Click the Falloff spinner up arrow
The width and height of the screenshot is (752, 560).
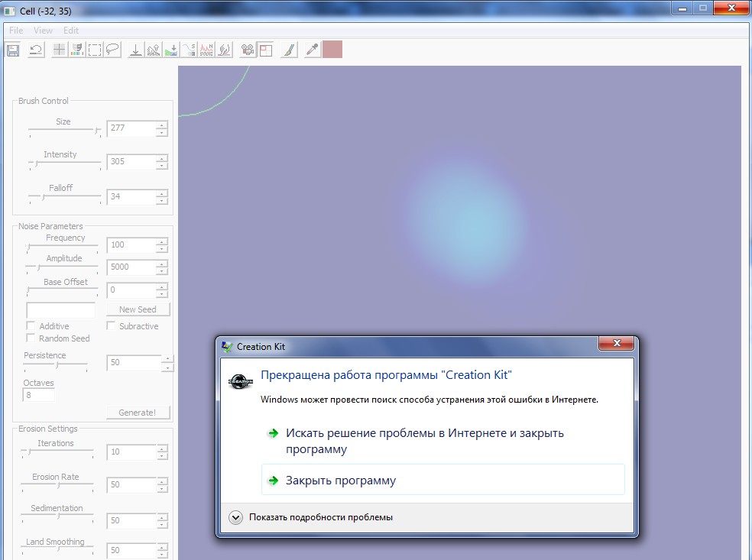click(x=162, y=193)
